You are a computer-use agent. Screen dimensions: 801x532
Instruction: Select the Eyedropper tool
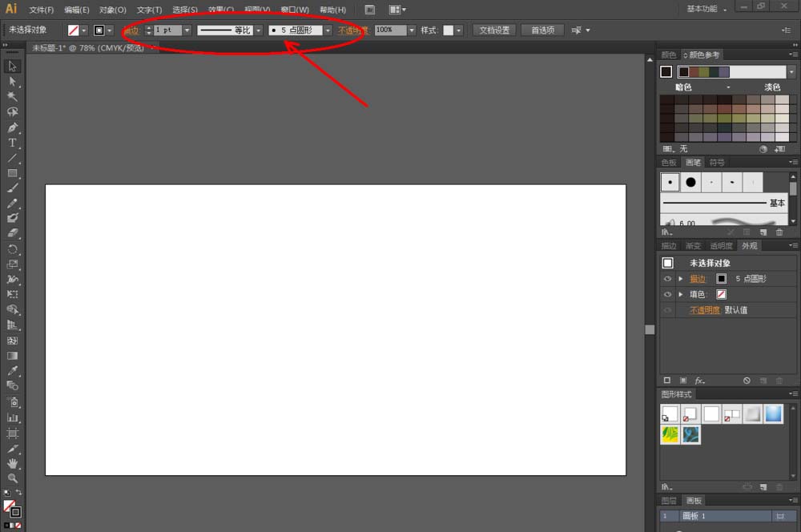[12, 370]
